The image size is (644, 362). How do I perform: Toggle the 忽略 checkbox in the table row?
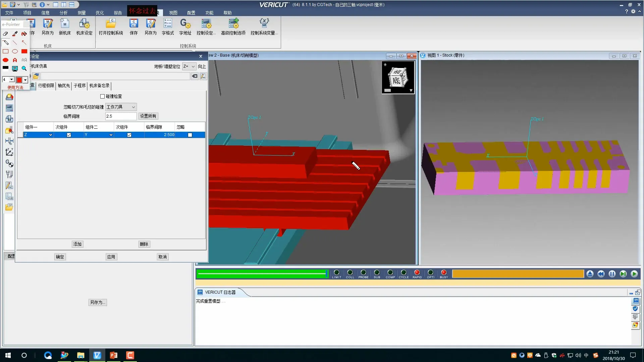[x=190, y=135]
